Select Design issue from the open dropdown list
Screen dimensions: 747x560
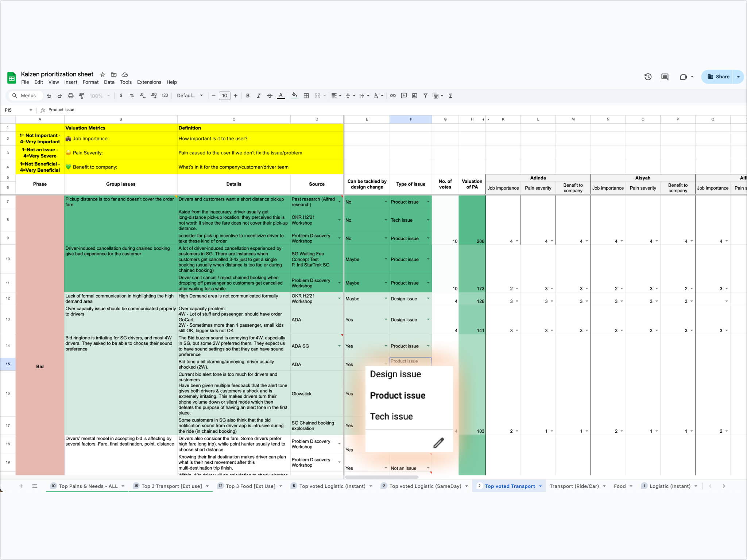tap(395, 374)
